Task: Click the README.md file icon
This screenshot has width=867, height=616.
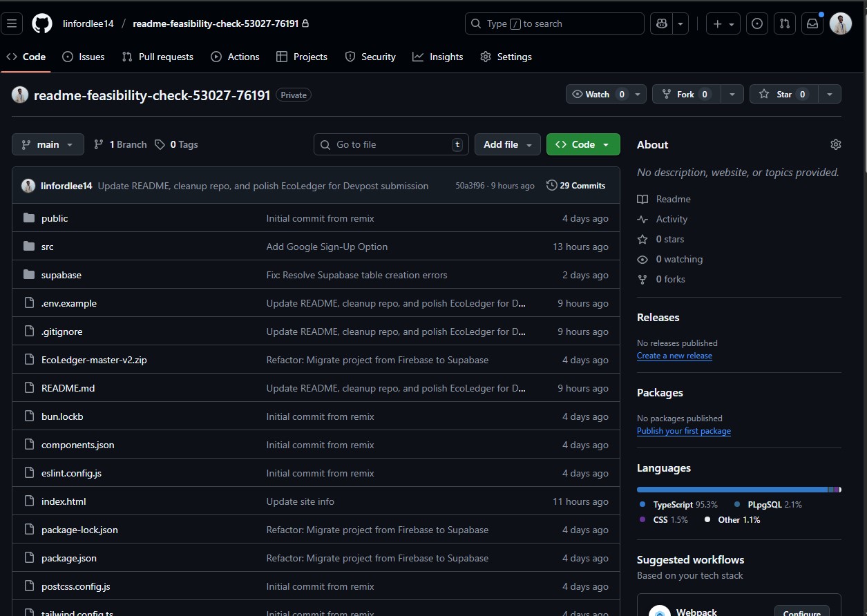Action: (29, 388)
